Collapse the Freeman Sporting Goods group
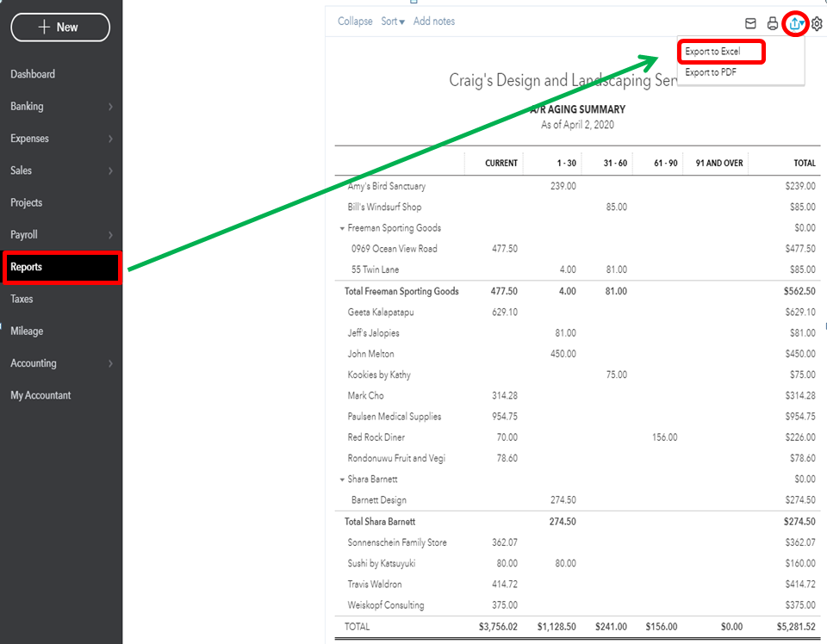This screenshot has width=827, height=644. (x=342, y=229)
